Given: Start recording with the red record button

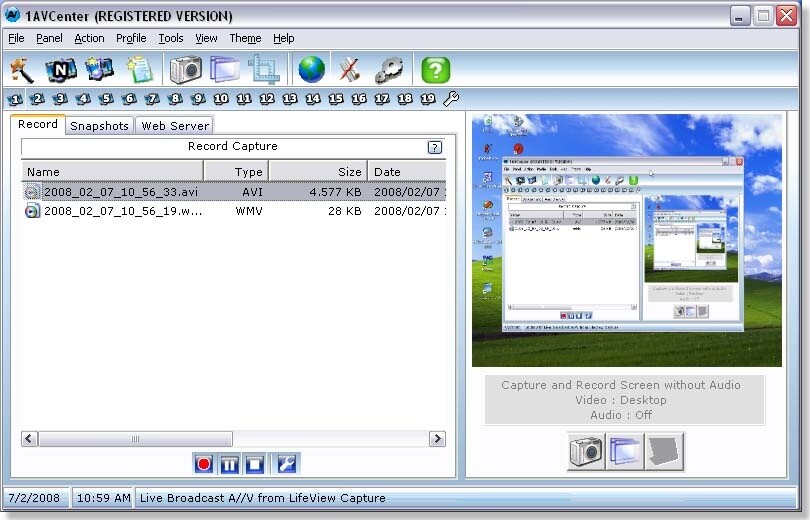Looking at the screenshot, I should coord(204,464).
